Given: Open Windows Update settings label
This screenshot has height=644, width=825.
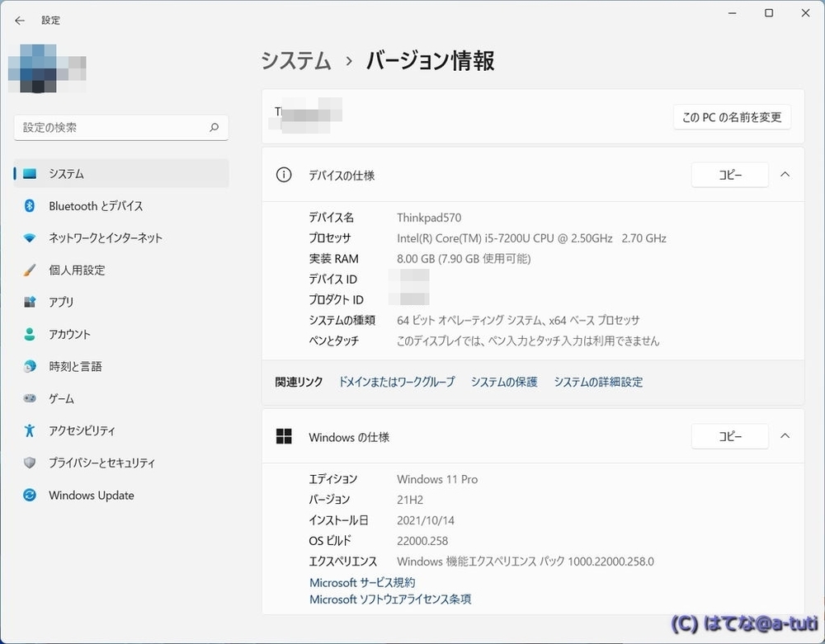Looking at the screenshot, I should click(x=92, y=496).
